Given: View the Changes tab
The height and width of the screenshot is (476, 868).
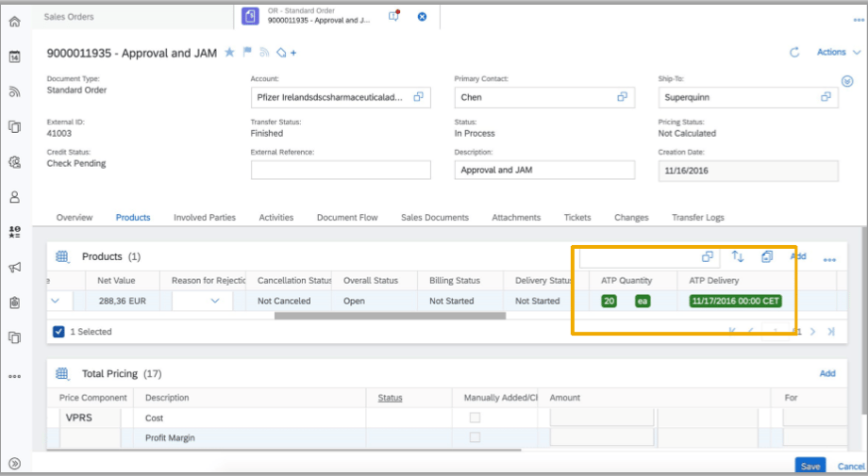Looking at the screenshot, I should (631, 218).
